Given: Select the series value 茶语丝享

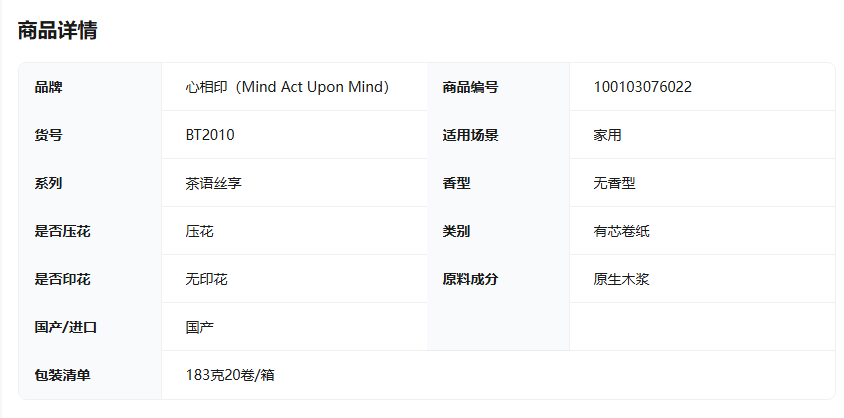Looking at the screenshot, I should coord(214,183).
